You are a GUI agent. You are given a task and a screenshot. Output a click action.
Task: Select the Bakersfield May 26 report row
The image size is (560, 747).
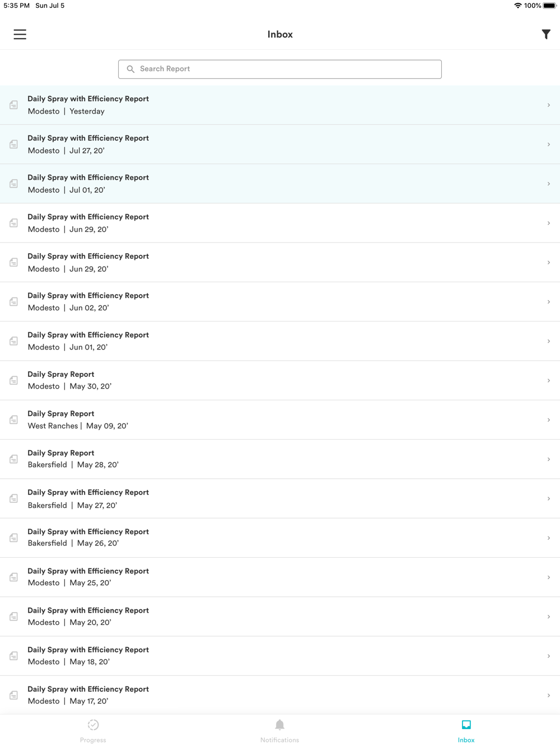pos(280,538)
